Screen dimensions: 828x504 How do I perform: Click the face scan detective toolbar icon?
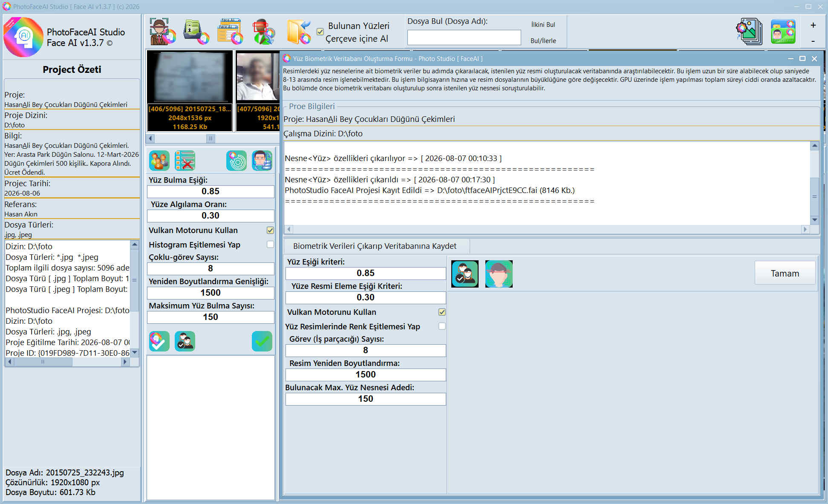pyautogui.click(x=163, y=32)
